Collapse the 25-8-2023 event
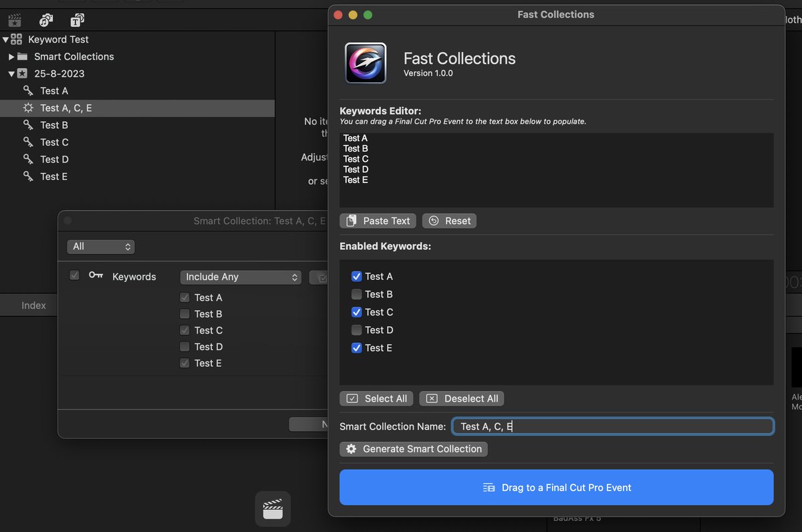 pos(11,74)
